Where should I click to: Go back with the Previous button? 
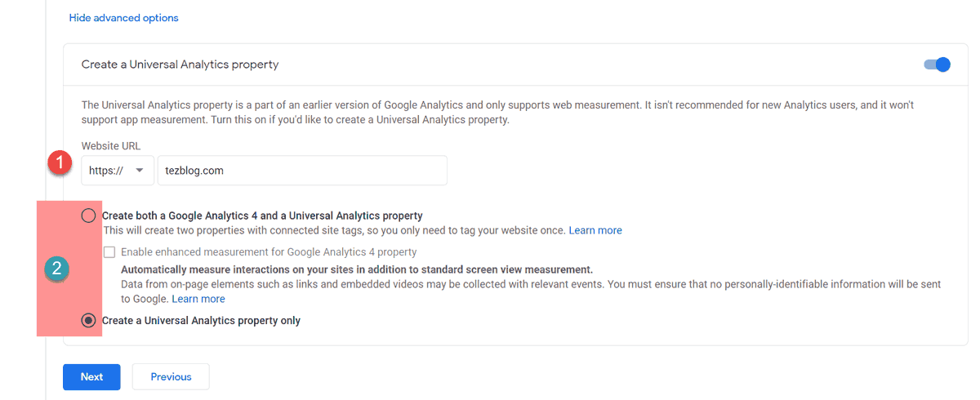[171, 376]
